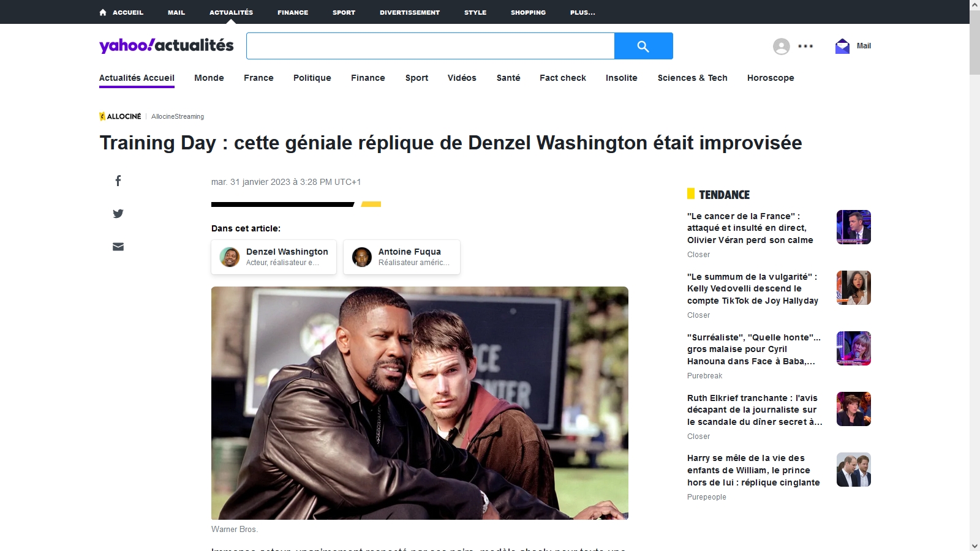Viewport: 980px width, 551px height.
Task: Open the Mail envelope icon
Action: coord(842,46)
